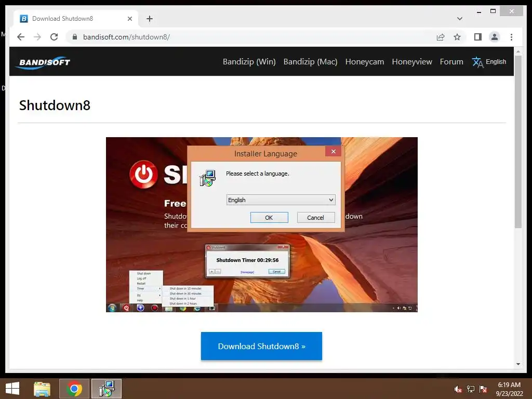The width and height of the screenshot is (532, 399).
Task: Click taskbar clock showing 6:19 AM
Action: click(509, 389)
